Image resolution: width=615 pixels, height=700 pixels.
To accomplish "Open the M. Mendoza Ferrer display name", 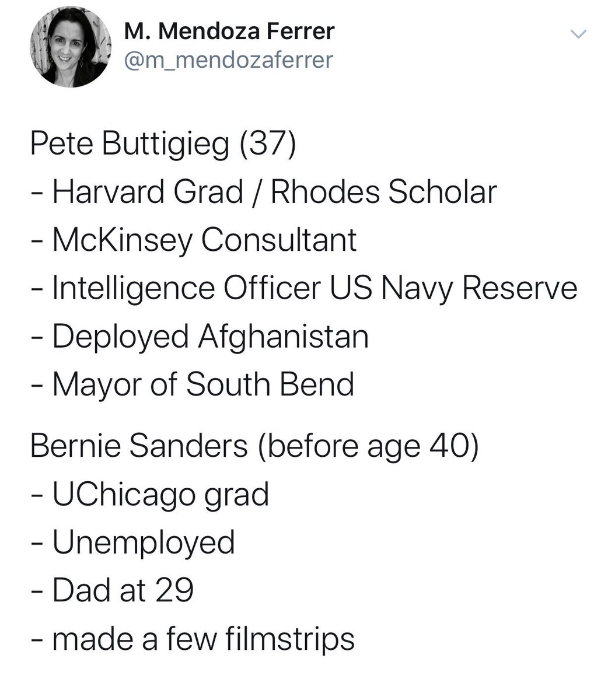I will point(229,32).
